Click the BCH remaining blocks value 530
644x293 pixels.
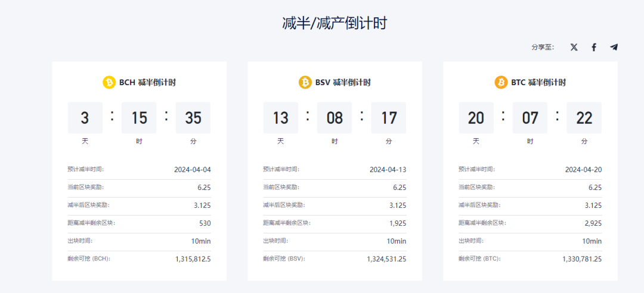coord(205,223)
